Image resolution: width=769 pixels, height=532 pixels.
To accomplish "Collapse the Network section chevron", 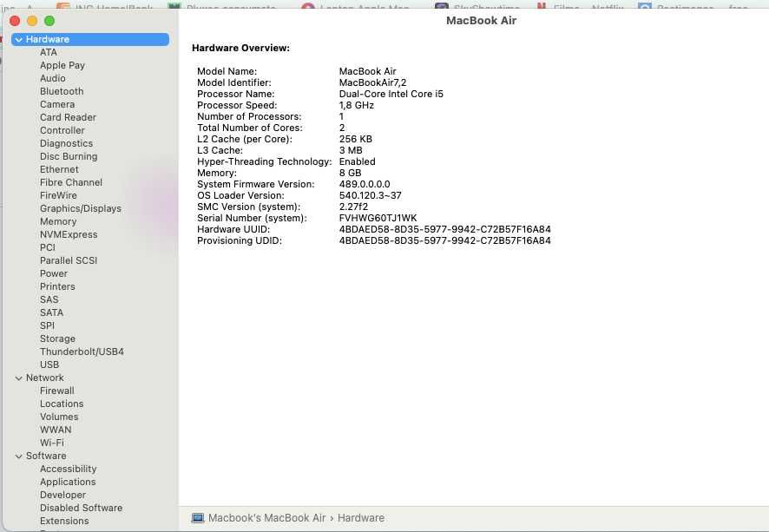I will 18,378.
